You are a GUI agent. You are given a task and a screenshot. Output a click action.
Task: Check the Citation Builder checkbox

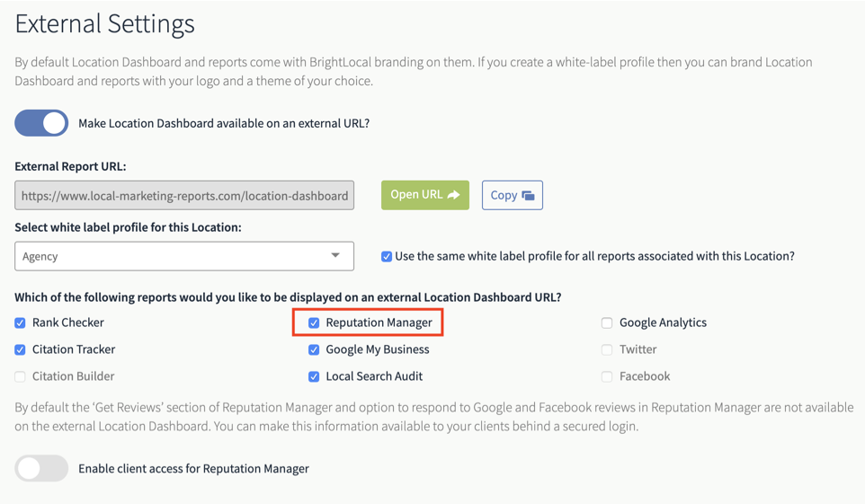(x=20, y=376)
